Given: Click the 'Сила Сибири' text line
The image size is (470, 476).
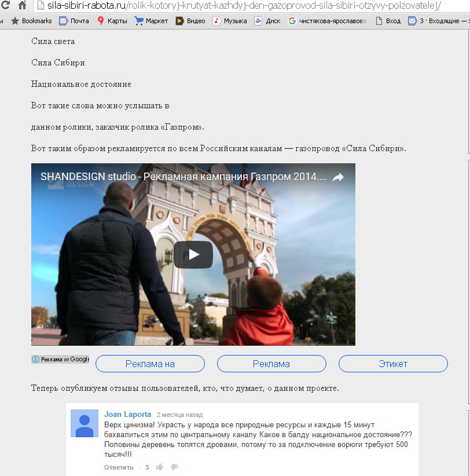Looking at the screenshot, I should [x=58, y=63].
